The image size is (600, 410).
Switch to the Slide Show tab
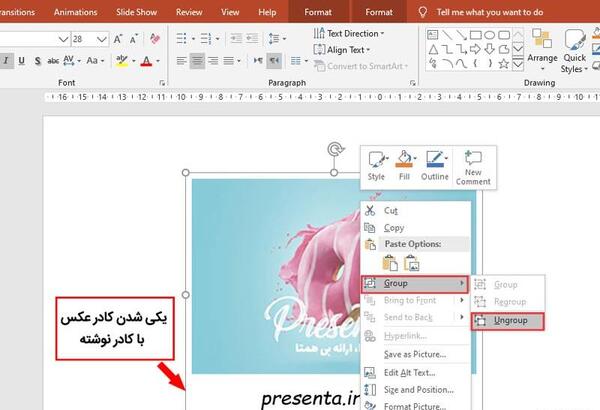(137, 12)
